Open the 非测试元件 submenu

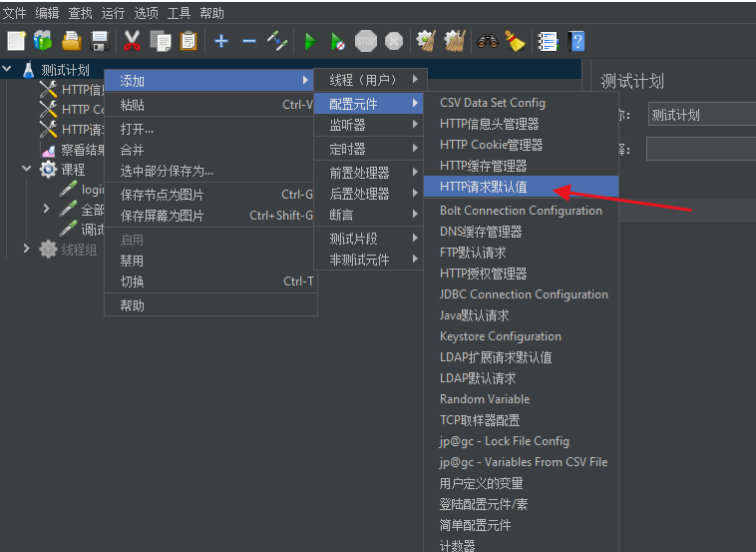(368, 260)
